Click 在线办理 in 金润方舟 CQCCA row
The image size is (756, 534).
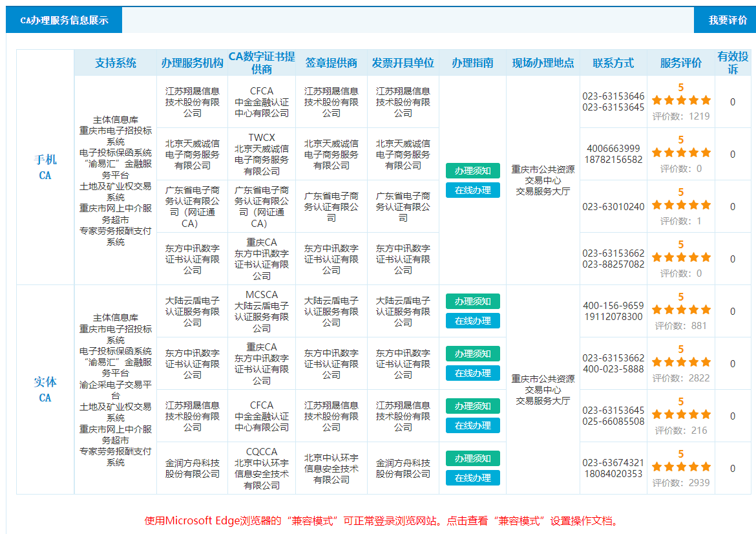pos(472,478)
